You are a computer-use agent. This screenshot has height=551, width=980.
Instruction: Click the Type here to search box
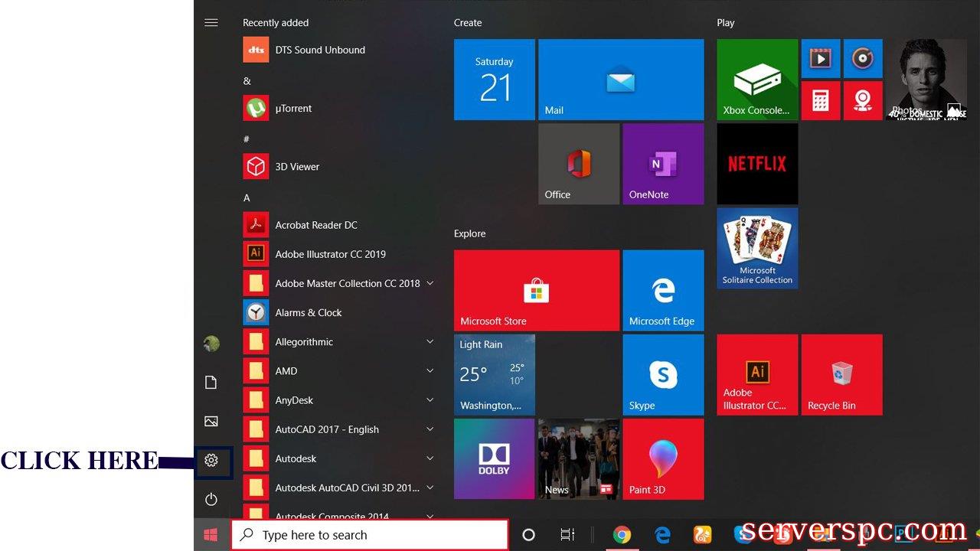370,535
